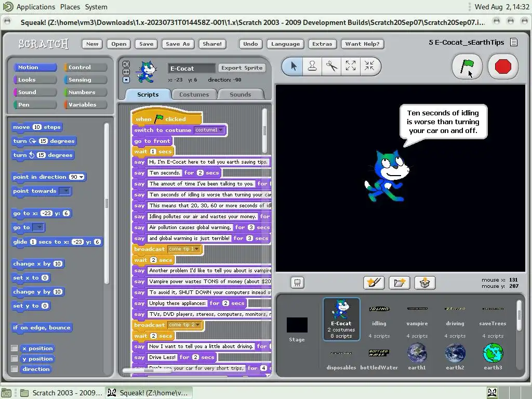Select the shrink sprite tool
Image resolution: width=532 pixels, height=399 pixels.
click(x=369, y=66)
